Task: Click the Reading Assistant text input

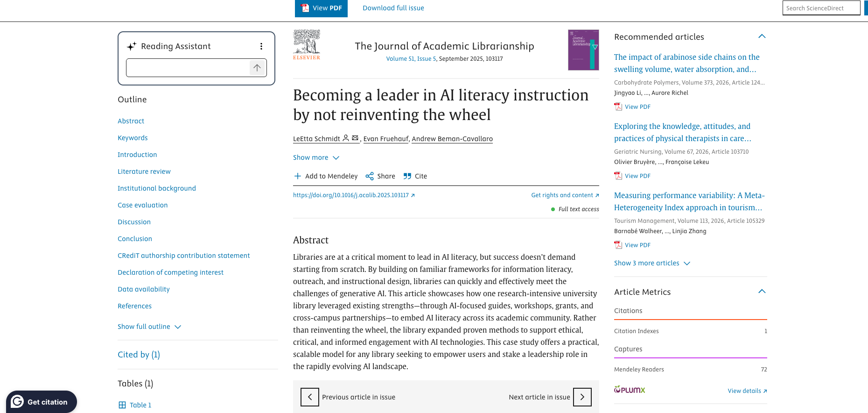Action: click(188, 68)
